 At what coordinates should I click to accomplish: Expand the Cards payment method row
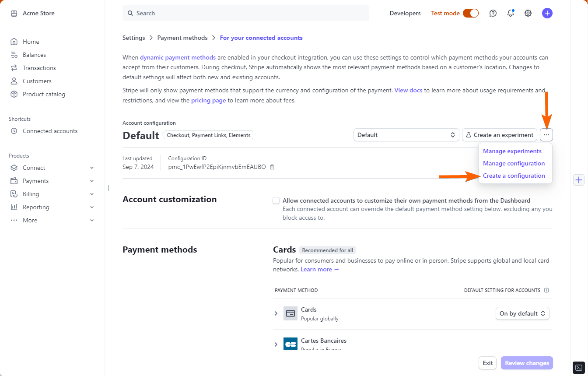276,313
